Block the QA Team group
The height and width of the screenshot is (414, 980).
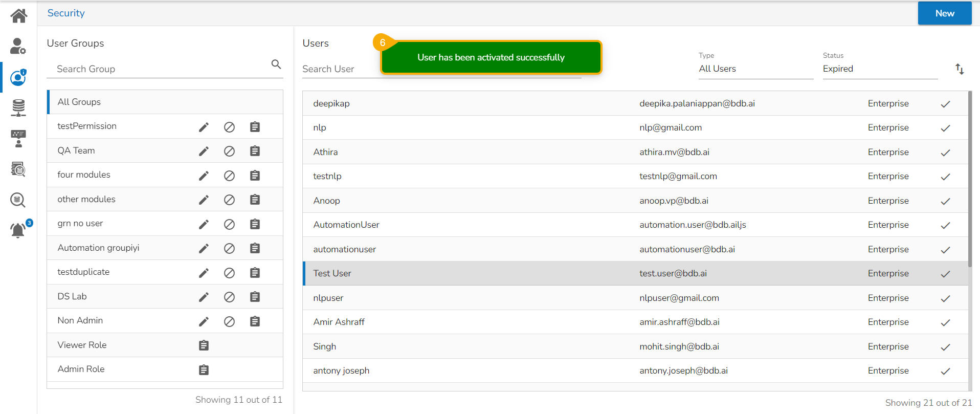tap(229, 151)
